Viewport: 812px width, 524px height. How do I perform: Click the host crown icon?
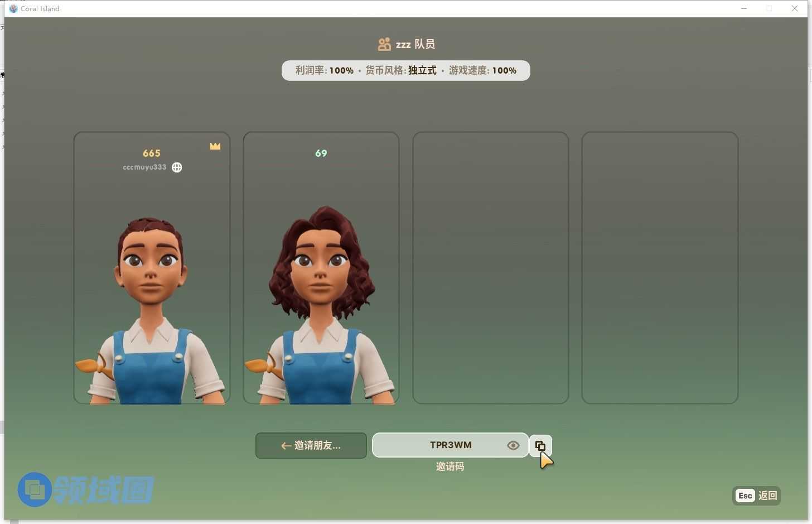pos(215,146)
